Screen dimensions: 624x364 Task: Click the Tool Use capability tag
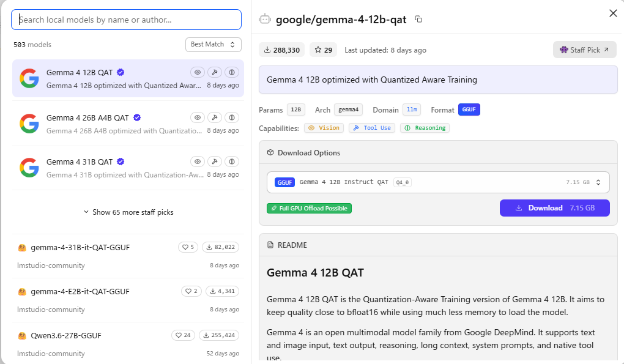pos(372,128)
